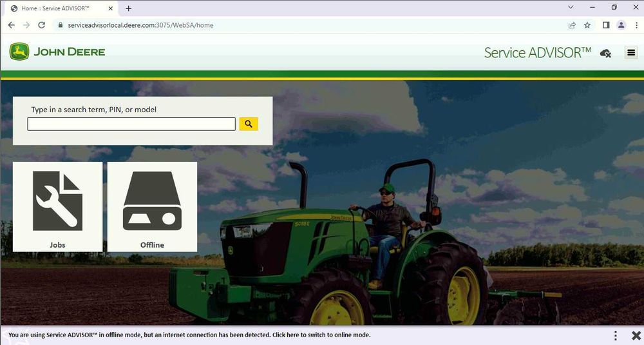
Task: Open the browser side panel
Action: [606, 25]
